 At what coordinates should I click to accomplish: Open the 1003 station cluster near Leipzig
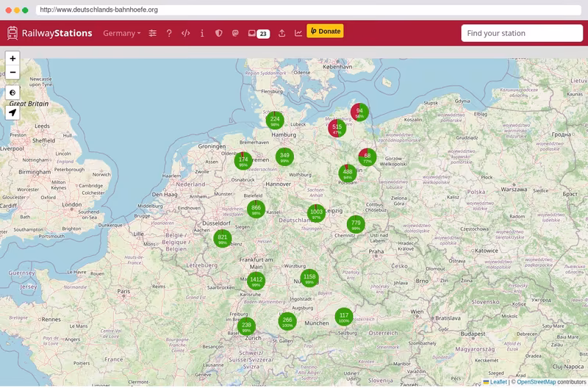click(x=316, y=213)
